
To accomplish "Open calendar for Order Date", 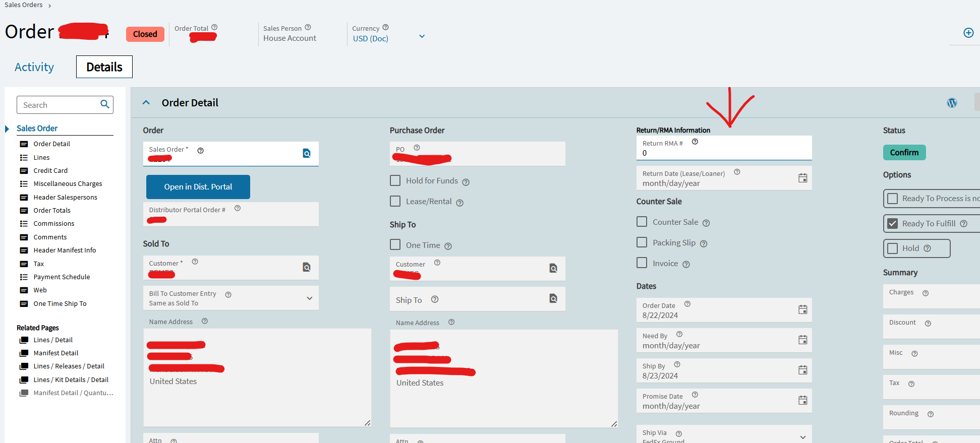I will (x=803, y=309).
